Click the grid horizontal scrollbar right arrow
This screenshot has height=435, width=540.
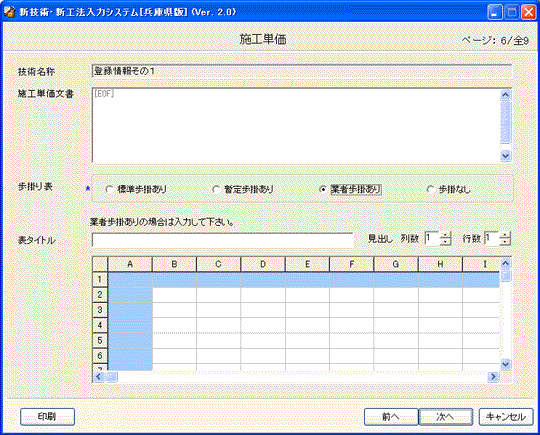pyautogui.click(x=493, y=377)
